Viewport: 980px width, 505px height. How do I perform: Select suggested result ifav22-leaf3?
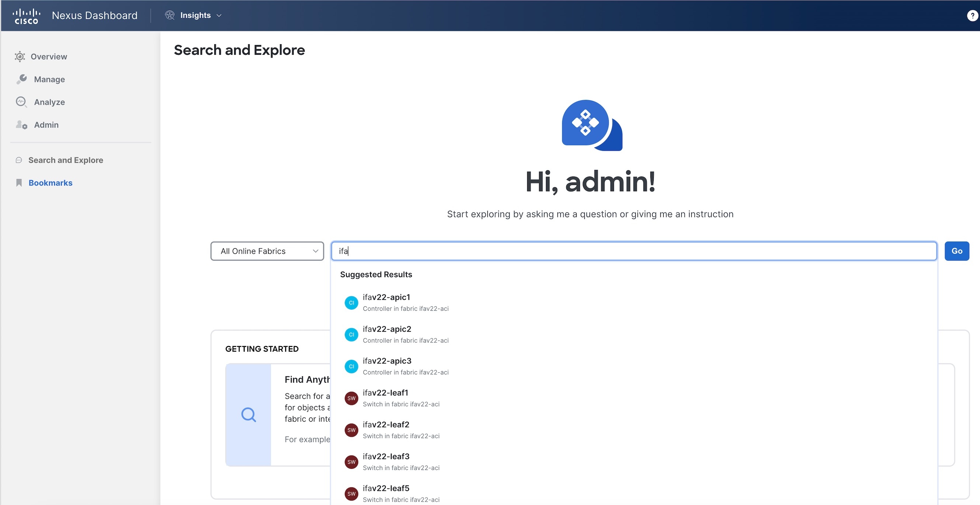pyautogui.click(x=634, y=462)
